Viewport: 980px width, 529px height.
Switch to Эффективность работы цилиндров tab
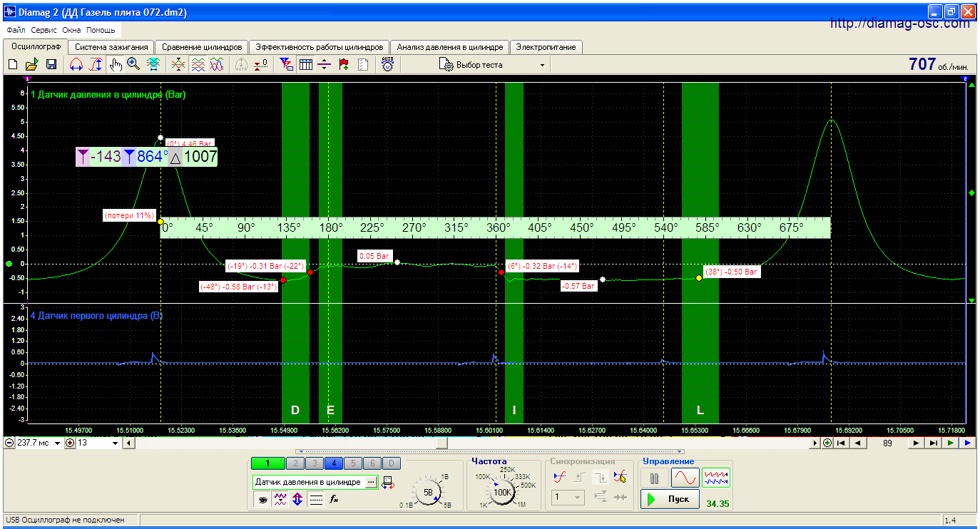coord(320,47)
